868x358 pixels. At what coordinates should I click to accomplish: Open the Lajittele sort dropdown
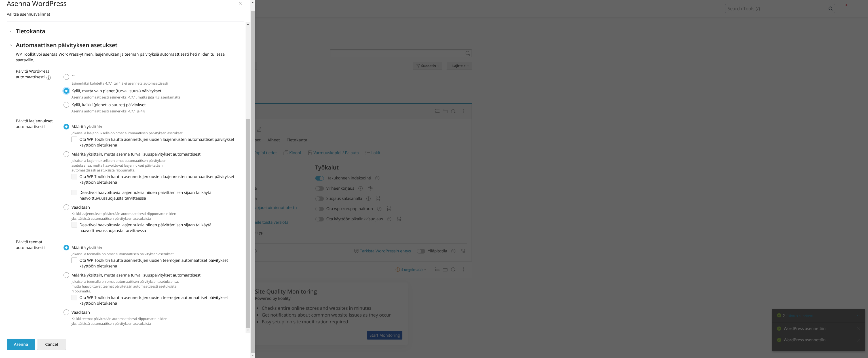point(460,66)
